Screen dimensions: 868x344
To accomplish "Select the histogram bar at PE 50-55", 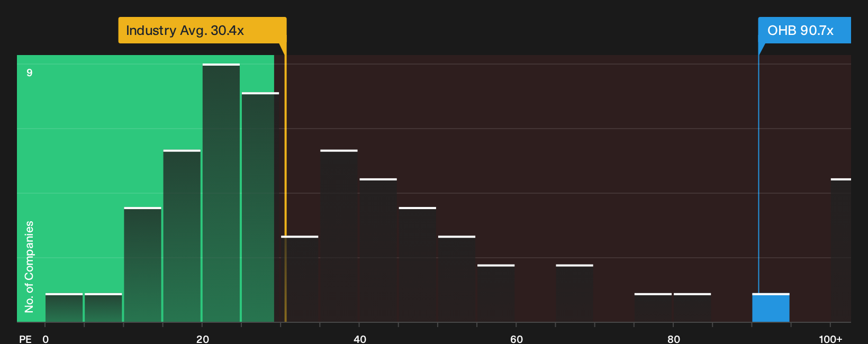I will coord(457,279).
